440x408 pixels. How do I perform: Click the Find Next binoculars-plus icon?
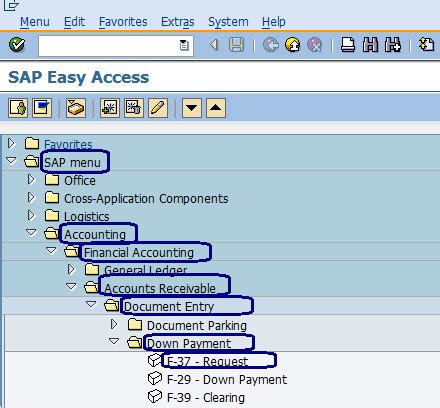[x=393, y=45]
